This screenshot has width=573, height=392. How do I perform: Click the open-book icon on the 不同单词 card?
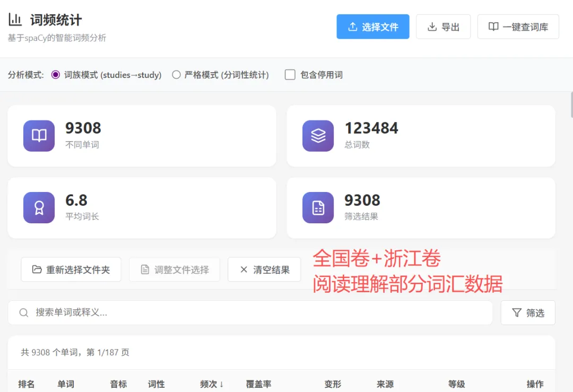point(39,136)
